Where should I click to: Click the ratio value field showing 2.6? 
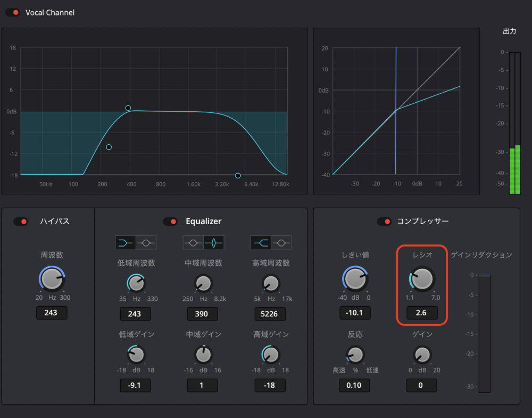pos(421,313)
